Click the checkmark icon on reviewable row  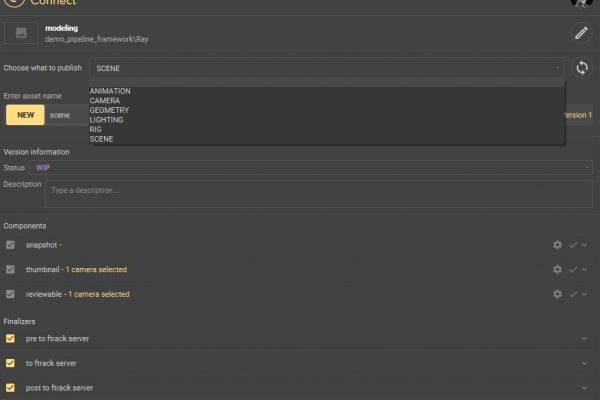pos(573,294)
